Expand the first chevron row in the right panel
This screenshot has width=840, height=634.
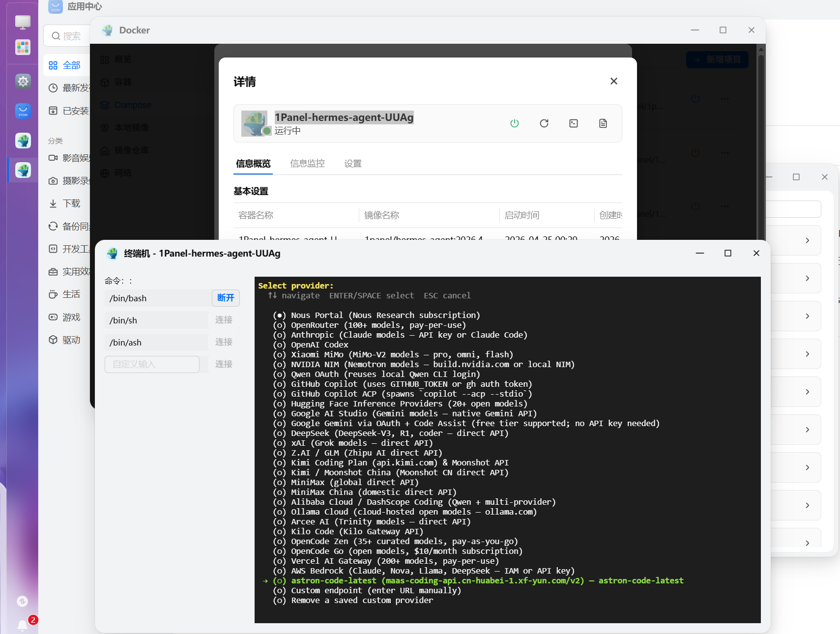pos(807,240)
